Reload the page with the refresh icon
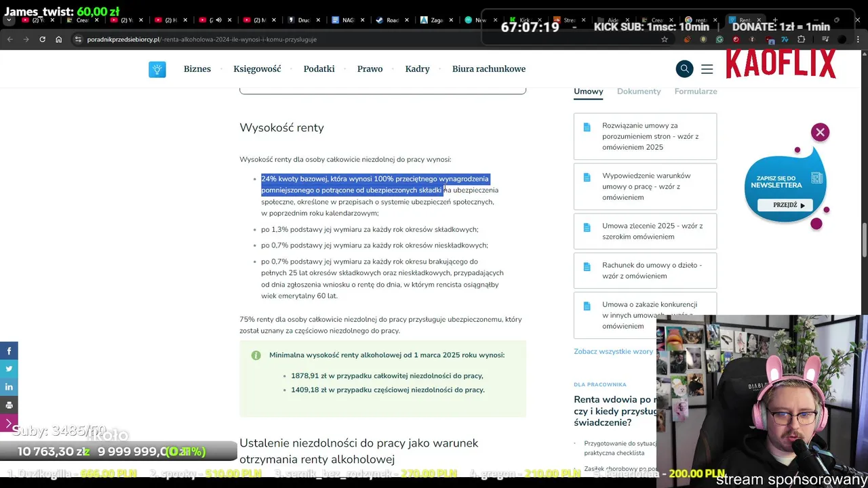This screenshot has height=488, width=868. 42,39
